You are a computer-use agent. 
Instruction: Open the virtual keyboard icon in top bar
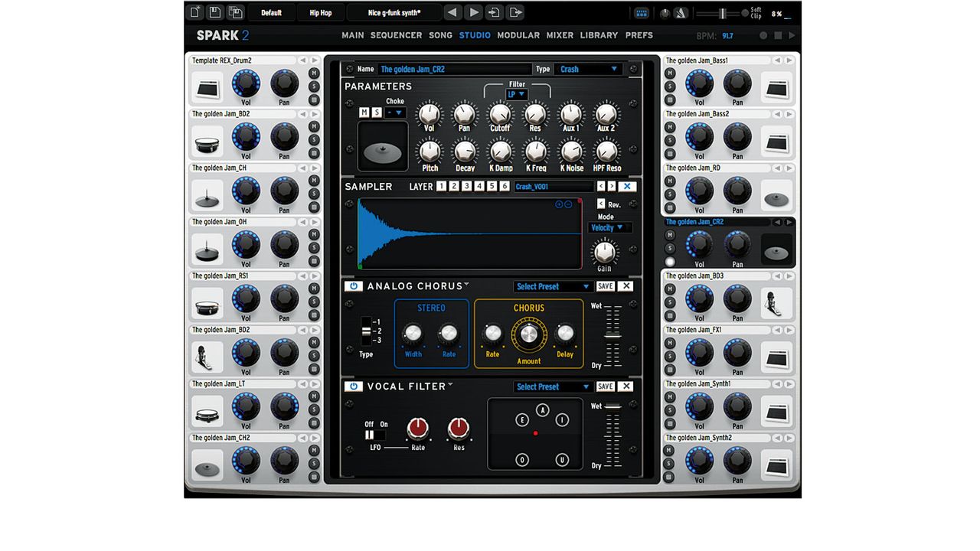coord(642,13)
